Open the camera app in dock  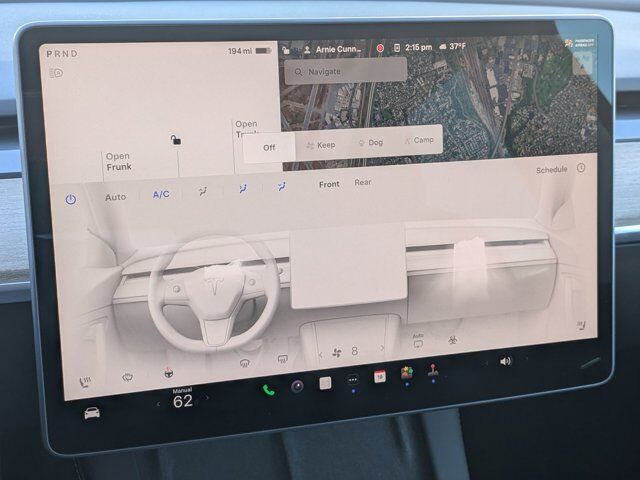pos(297,386)
